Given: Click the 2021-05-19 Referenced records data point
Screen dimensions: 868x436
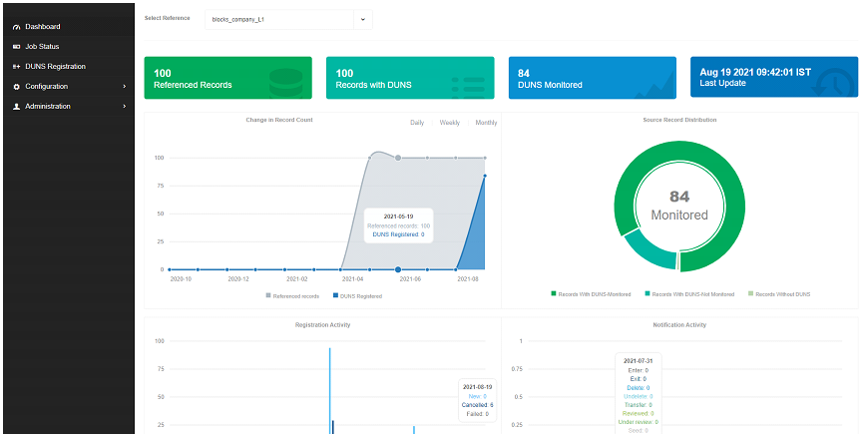Looking at the screenshot, I should [398, 159].
